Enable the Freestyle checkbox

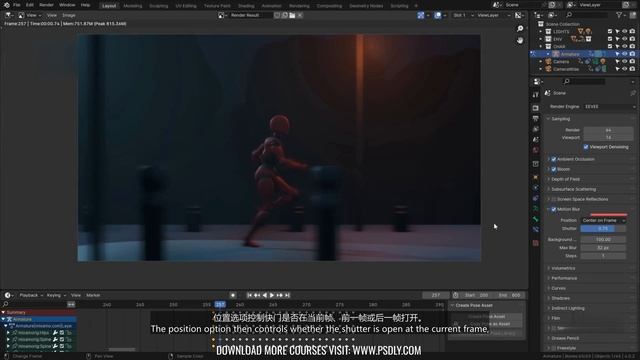tap(554, 348)
